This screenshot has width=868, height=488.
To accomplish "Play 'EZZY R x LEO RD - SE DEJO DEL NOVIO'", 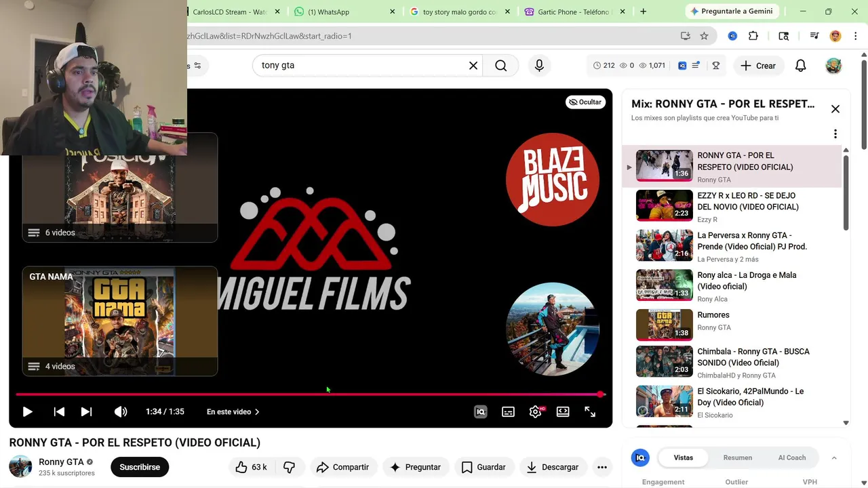I will (x=732, y=207).
